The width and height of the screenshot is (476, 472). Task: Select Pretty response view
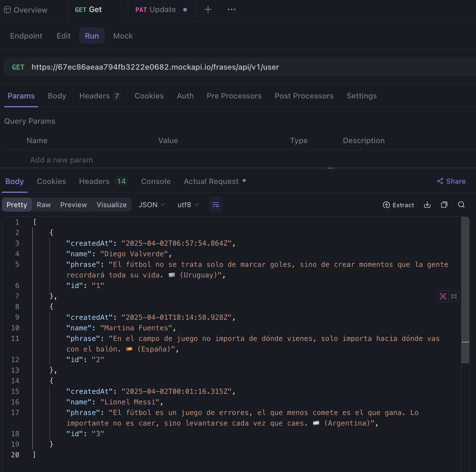17,205
